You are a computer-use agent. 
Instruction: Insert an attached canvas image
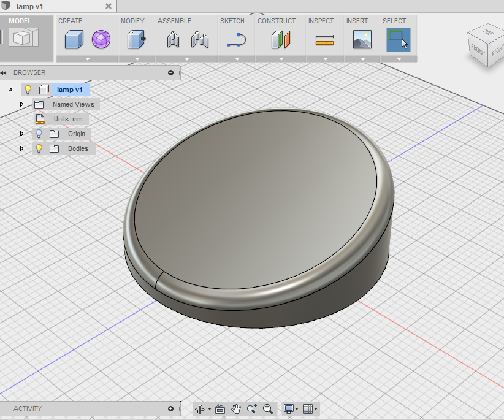click(x=362, y=40)
